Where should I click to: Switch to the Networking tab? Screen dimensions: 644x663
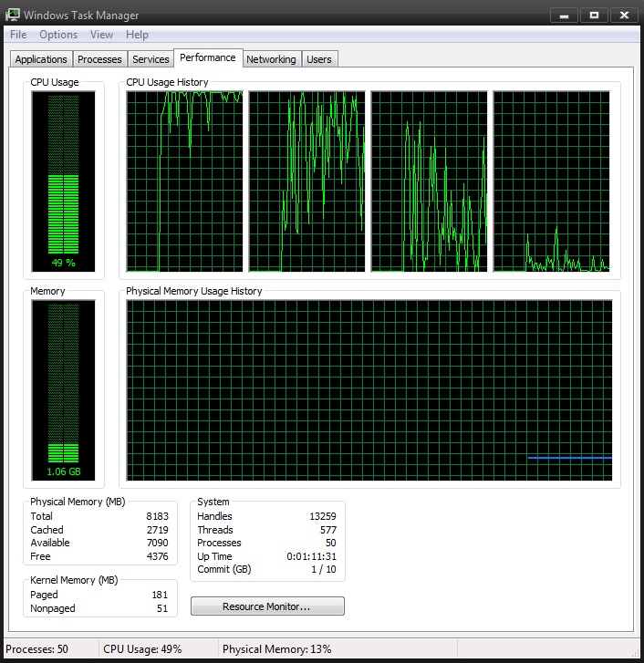pos(271,59)
